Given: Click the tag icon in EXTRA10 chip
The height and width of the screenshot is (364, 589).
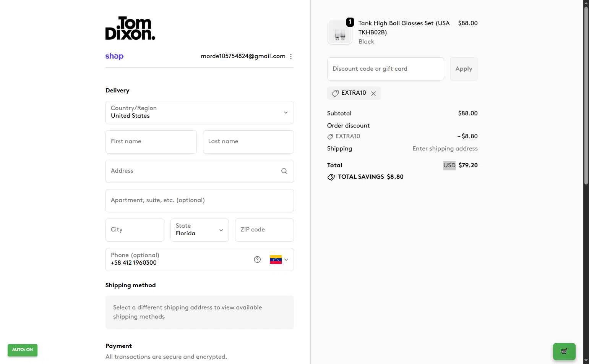Looking at the screenshot, I should click(x=335, y=93).
